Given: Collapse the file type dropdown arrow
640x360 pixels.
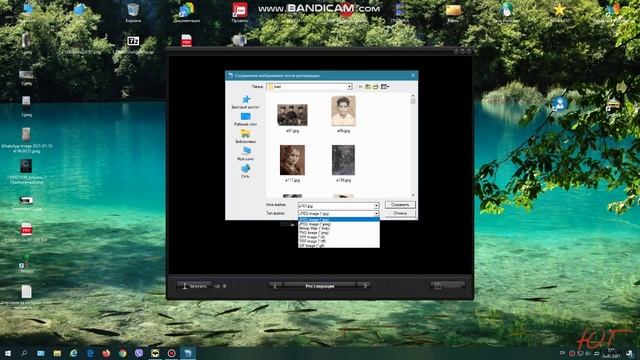Looking at the screenshot, I should 376,213.
